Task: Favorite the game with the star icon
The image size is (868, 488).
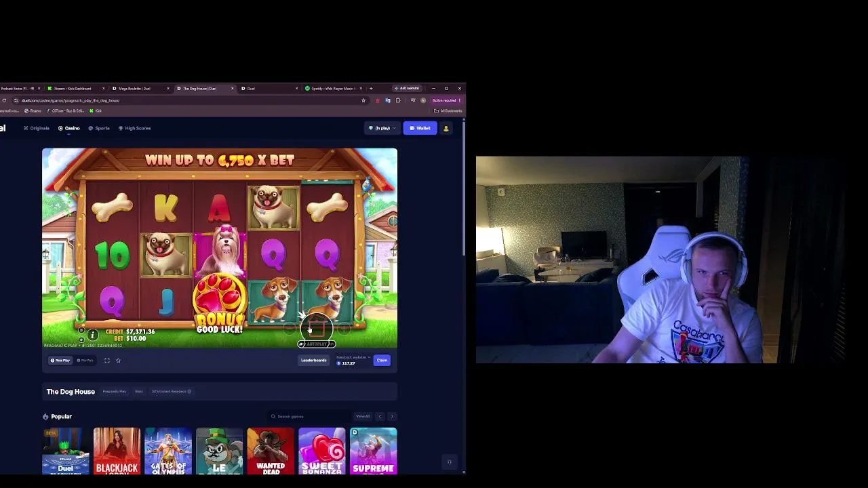Action: (118, 361)
